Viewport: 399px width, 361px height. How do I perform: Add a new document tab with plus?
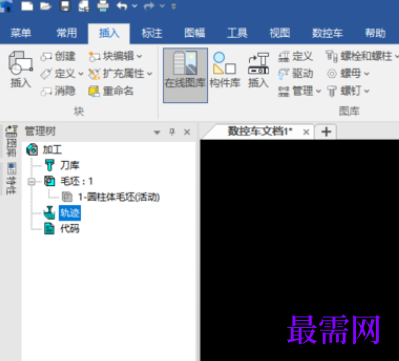pyautogui.click(x=326, y=132)
